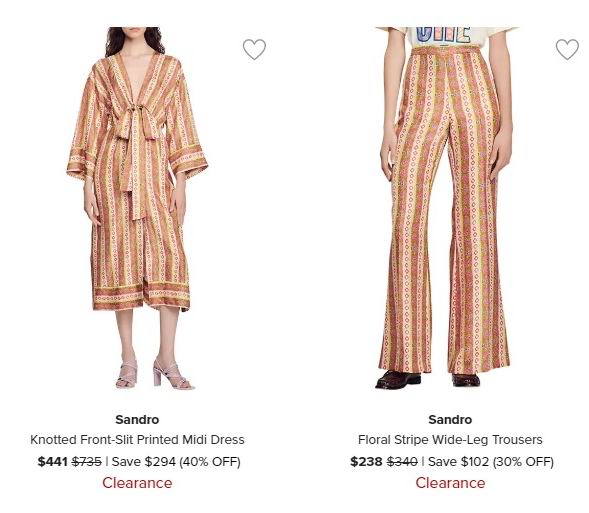
Task: Favorite the Knotted Front-Slit Midi Dress with heart icon
Action: (x=254, y=49)
